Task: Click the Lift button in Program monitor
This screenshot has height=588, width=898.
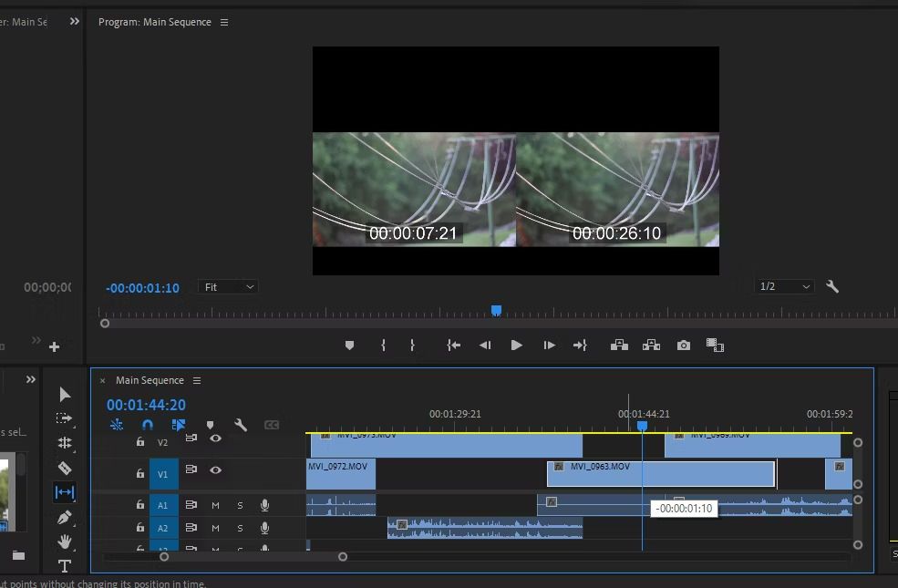Action: (x=619, y=346)
